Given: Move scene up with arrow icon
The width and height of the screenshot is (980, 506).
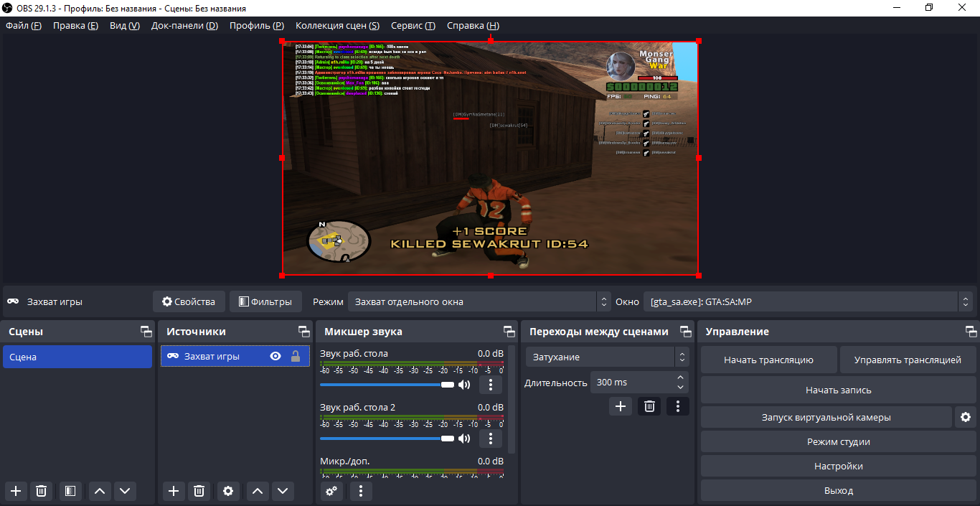Looking at the screenshot, I should [x=100, y=491].
